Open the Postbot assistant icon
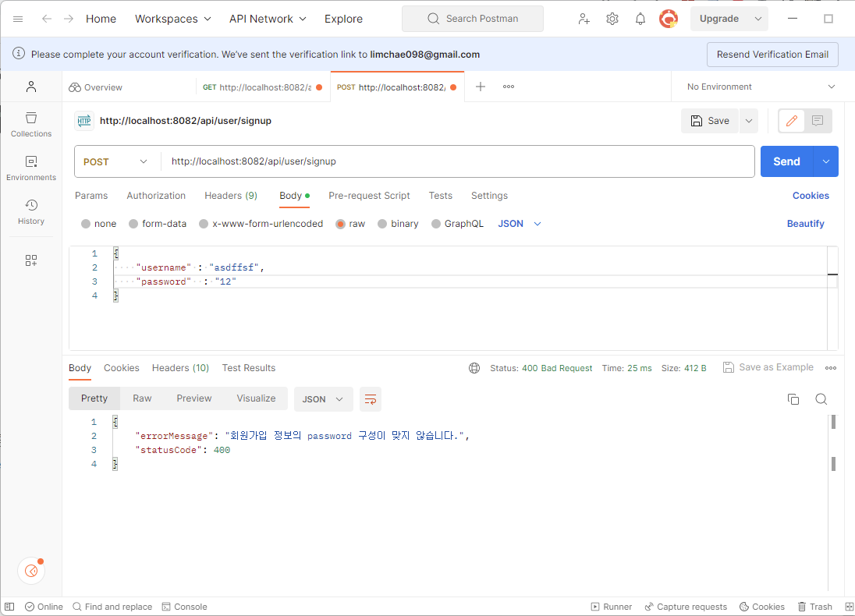The width and height of the screenshot is (855, 616). coord(32,571)
